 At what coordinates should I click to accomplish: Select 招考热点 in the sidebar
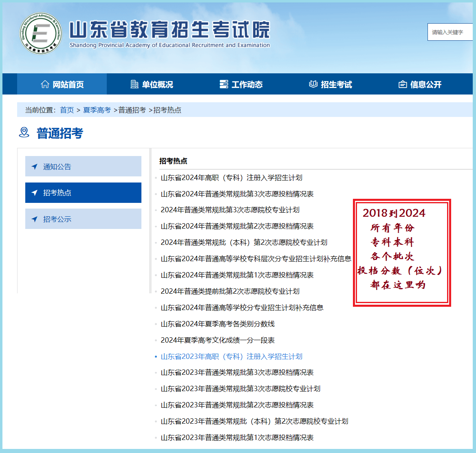(x=83, y=193)
